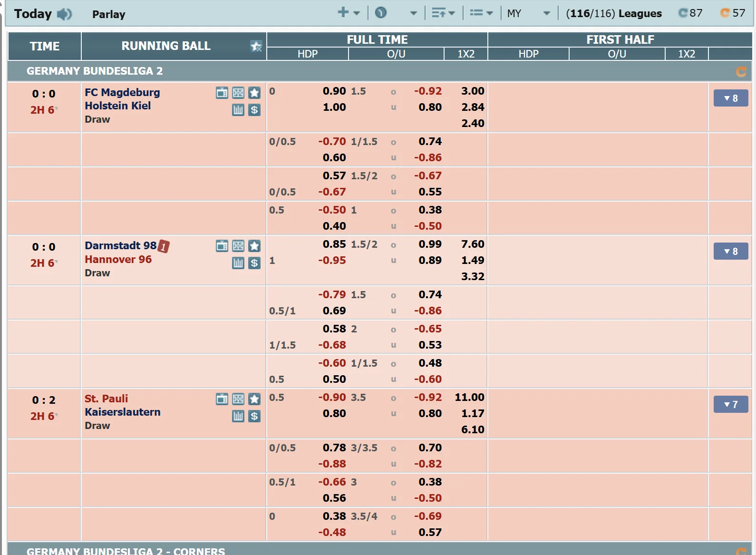Expand the dropdown arrow beside the plus icon

357,14
